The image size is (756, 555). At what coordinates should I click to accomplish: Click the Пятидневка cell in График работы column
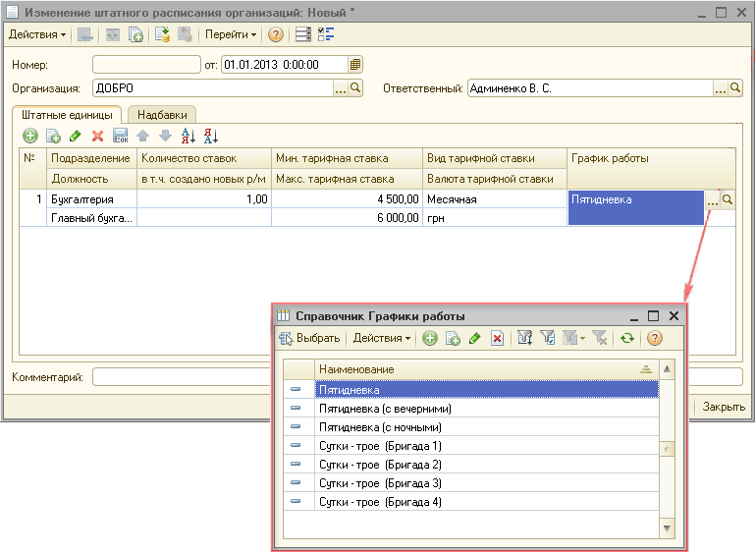(x=636, y=208)
